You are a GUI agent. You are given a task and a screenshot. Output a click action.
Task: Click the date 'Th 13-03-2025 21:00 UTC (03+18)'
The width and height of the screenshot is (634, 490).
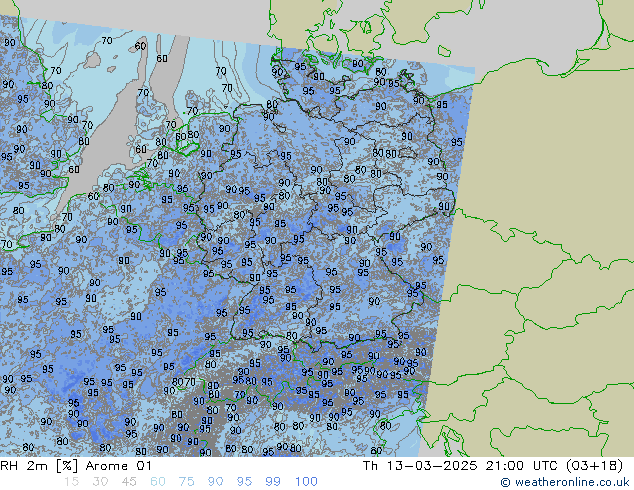pyautogui.click(x=493, y=466)
